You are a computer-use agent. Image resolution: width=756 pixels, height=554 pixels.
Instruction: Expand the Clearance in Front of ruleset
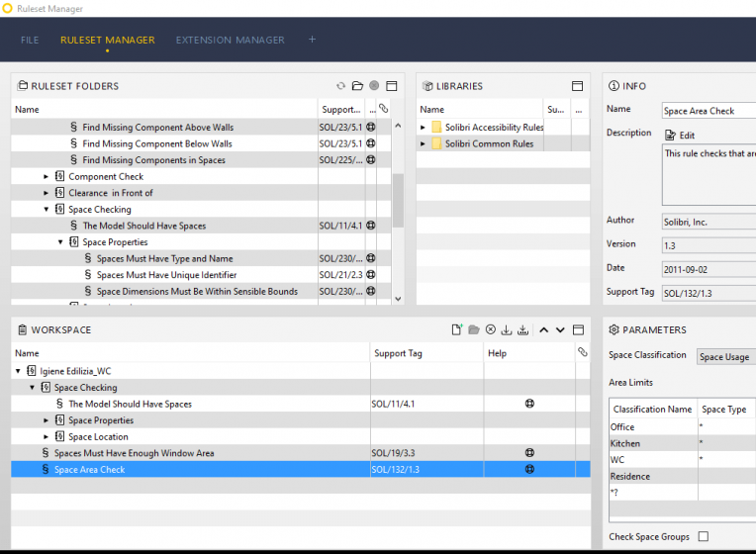46,193
